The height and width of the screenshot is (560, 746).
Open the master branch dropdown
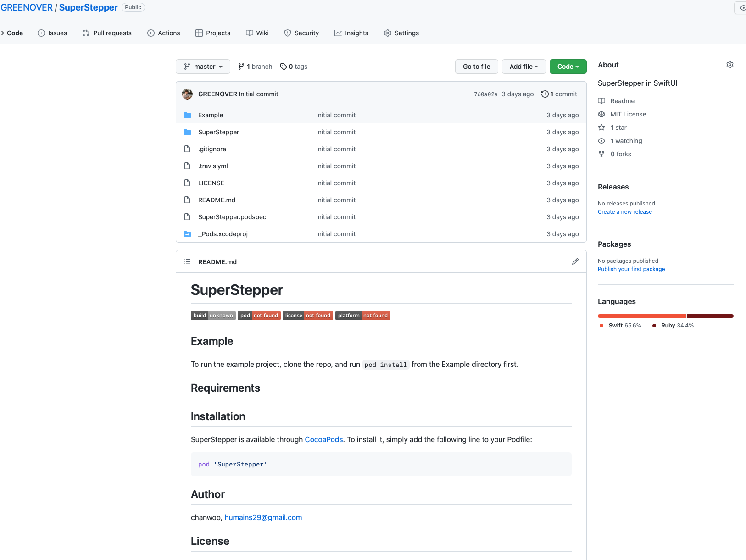pos(203,67)
